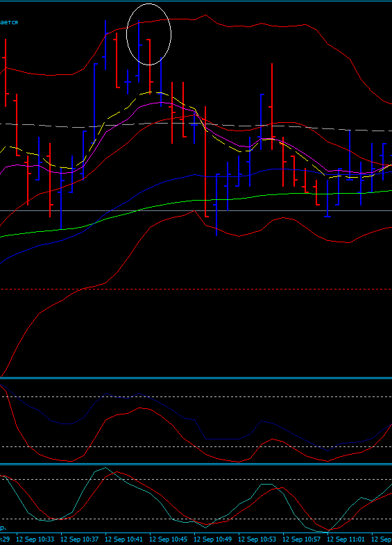This screenshot has width=392, height=545.
Task: Click the 12 Sep 10:53 time label
Action: pyautogui.click(x=257, y=539)
